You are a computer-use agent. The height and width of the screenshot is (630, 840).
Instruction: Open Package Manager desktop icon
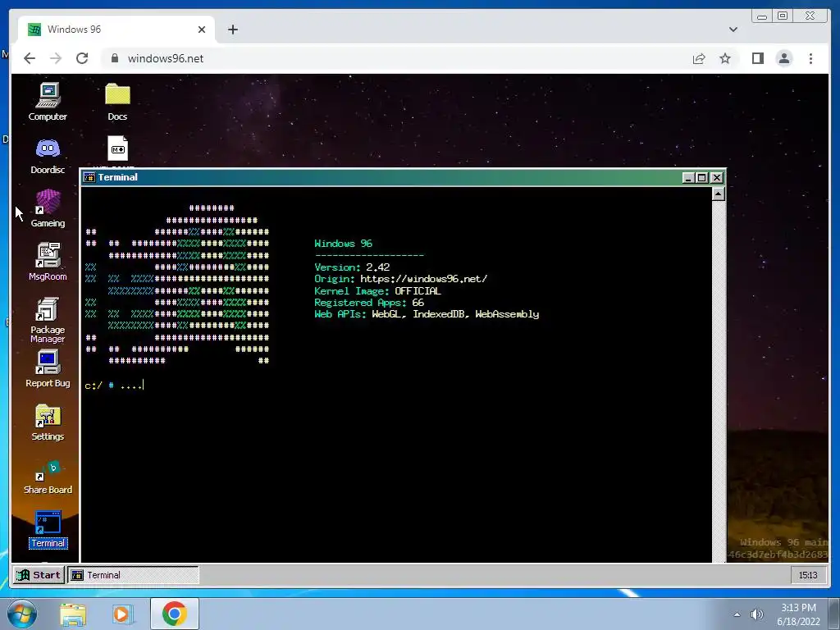48,320
